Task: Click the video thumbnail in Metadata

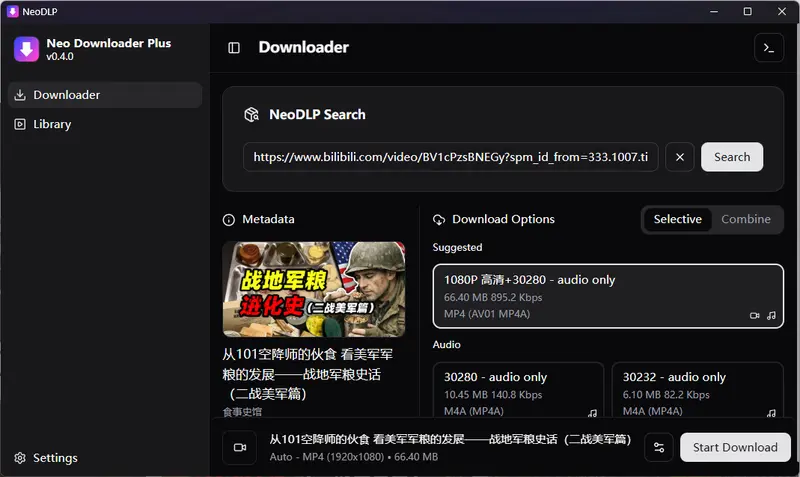Action: 314,289
